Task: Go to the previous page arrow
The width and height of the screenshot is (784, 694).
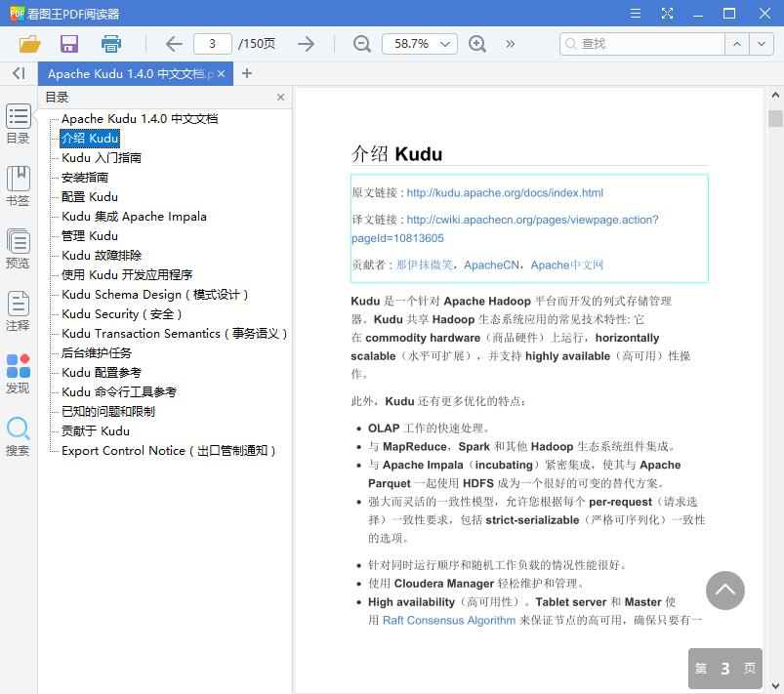Action: [174, 44]
